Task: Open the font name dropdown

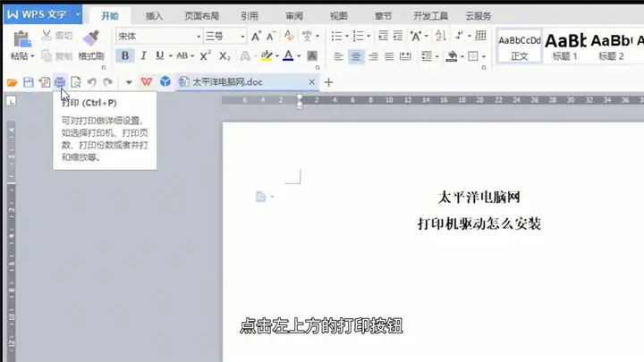Action: (x=199, y=37)
